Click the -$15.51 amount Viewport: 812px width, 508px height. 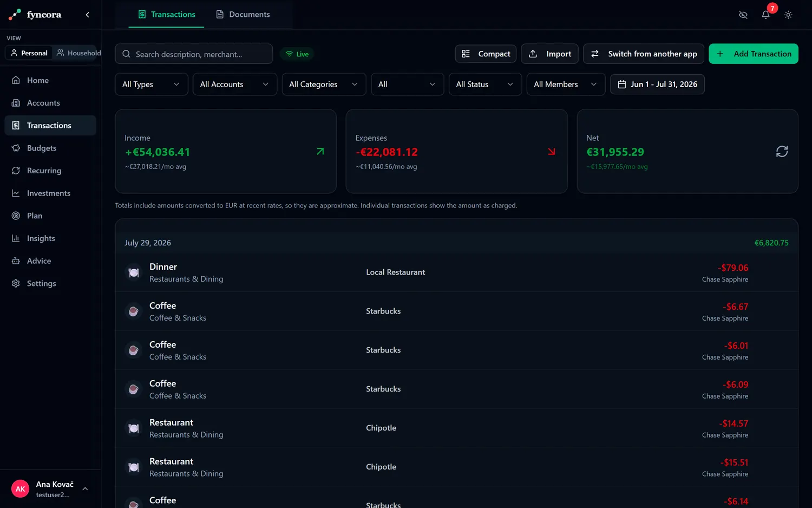pos(734,463)
